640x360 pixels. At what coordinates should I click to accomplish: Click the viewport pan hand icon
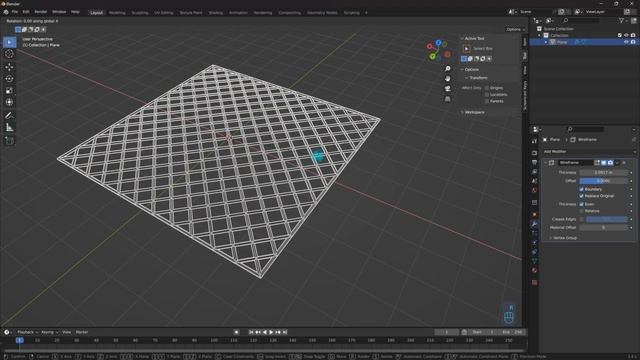click(448, 78)
